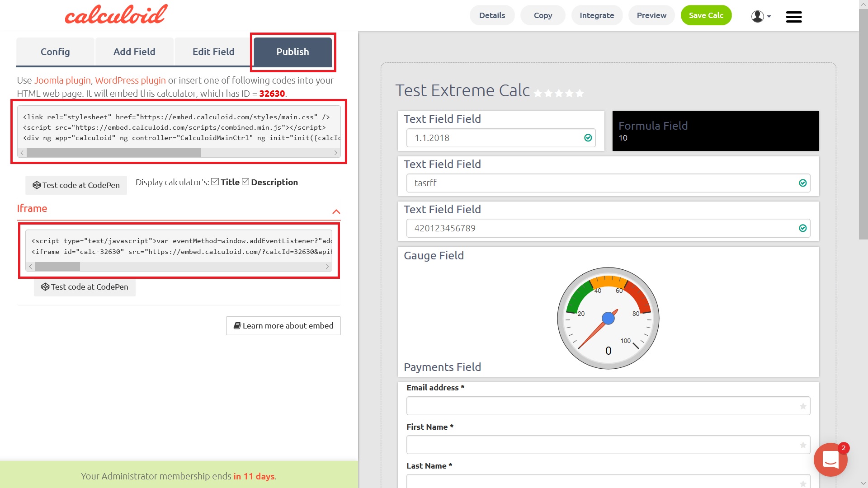Screen dimensions: 868x488
Task: Click green check icon in 1.1.2018 field
Action: [x=588, y=138]
